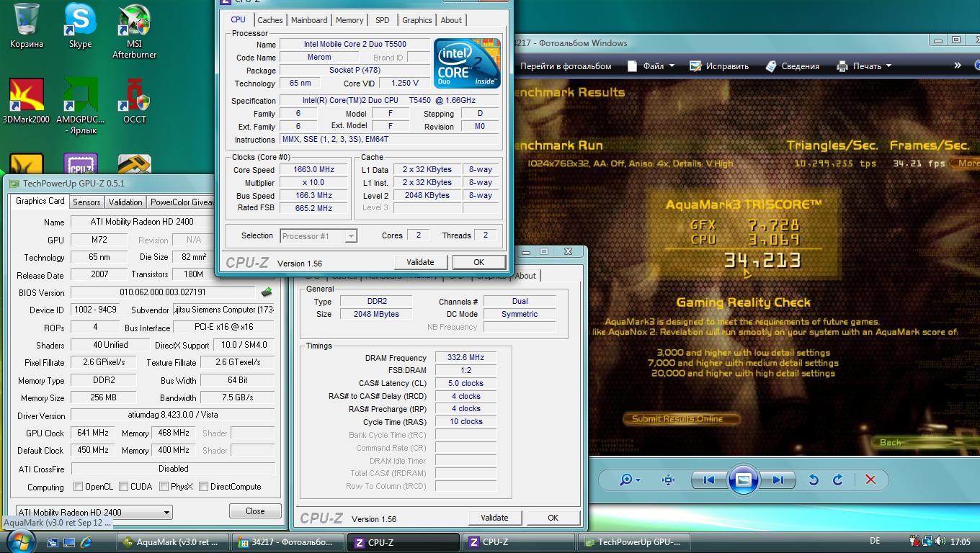Click the Intel Core 2 Duo logo in CPU-Z
Viewport: 980px width, 553px height.
(x=467, y=63)
